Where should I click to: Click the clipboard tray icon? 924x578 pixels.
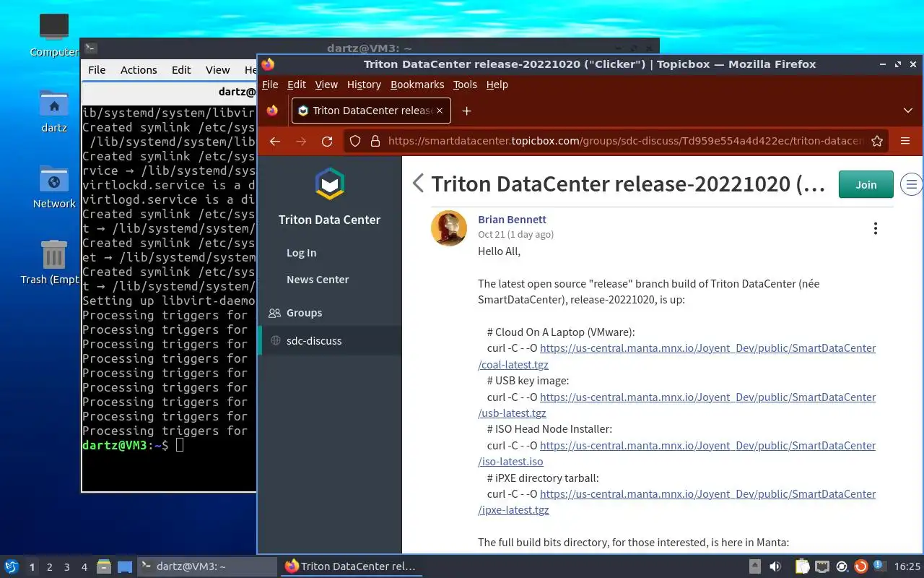click(803, 566)
